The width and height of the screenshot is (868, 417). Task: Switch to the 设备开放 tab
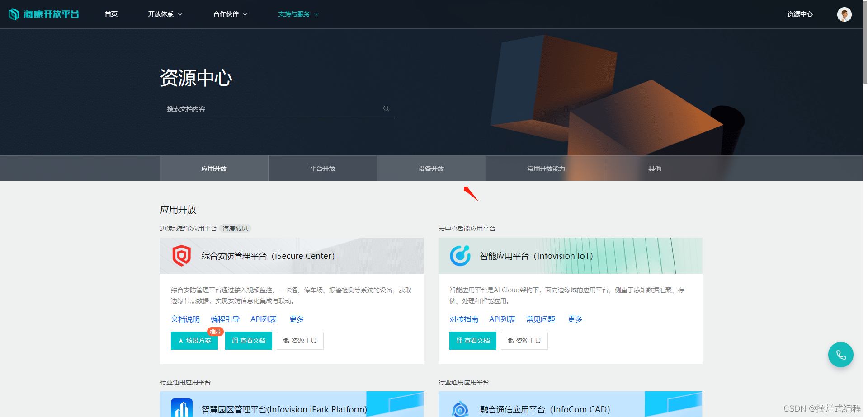pyautogui.click(x=431, y=169)
